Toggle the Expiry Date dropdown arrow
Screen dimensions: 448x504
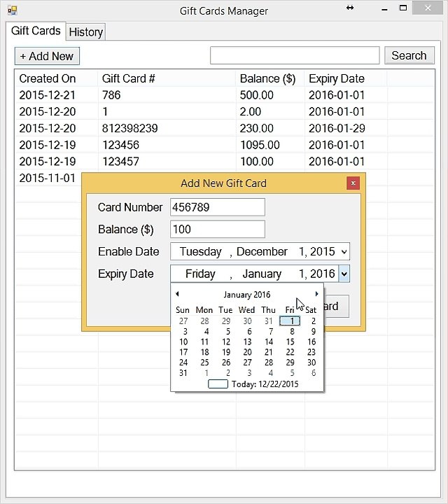(344, 274)
